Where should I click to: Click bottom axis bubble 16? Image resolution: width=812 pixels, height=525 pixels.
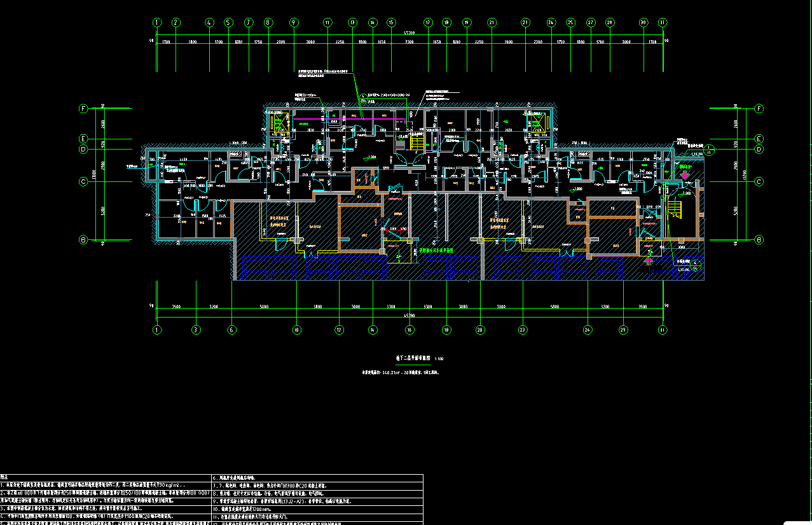[410, 330]
